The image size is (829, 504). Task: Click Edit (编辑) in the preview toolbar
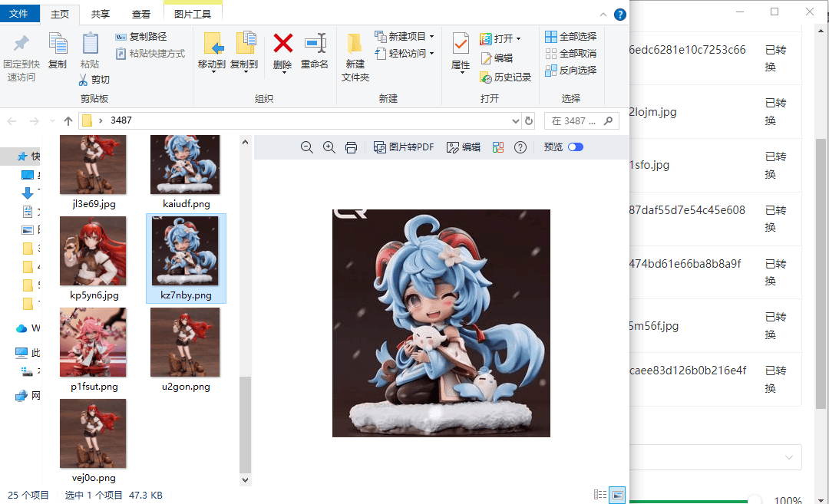point(463,147)
